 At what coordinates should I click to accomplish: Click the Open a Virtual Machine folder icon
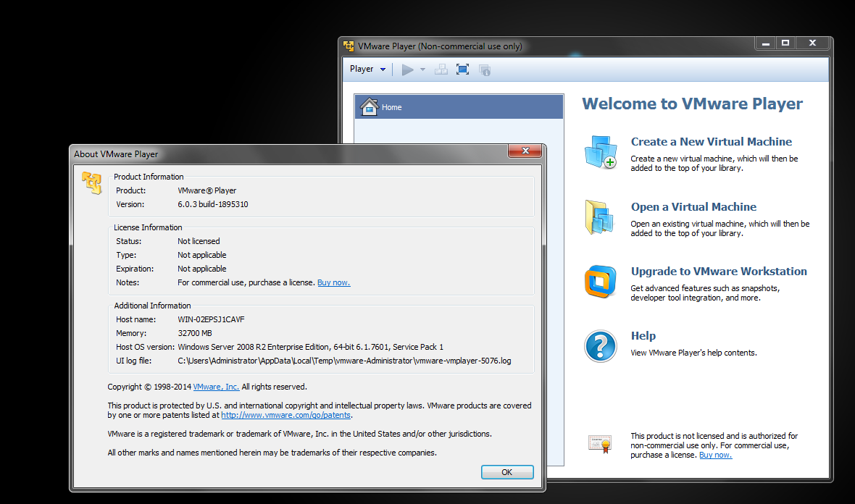coord(599,217)
